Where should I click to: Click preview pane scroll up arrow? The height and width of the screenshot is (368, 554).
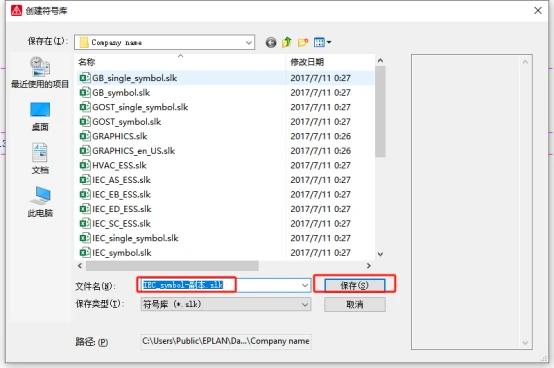525,62
